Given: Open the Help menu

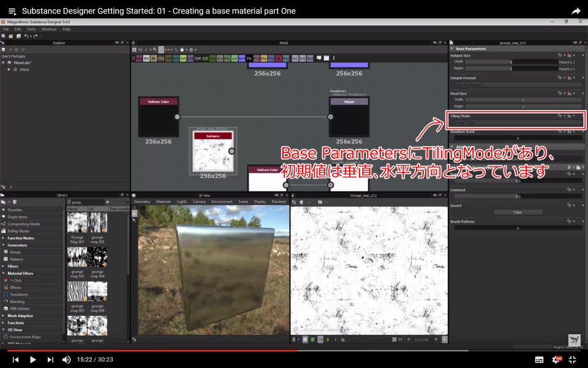Looking at the screenshot, I should click(66, 29).
